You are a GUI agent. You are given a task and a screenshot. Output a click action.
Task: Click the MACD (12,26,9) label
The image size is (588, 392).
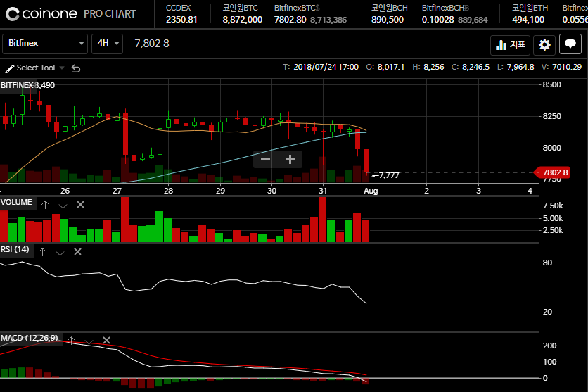[30, 338]
